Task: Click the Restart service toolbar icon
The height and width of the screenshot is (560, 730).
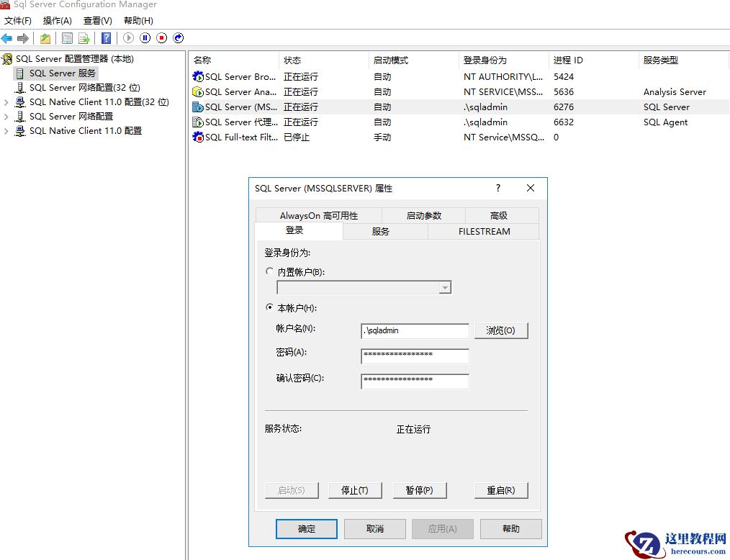Action: [178, 38]
